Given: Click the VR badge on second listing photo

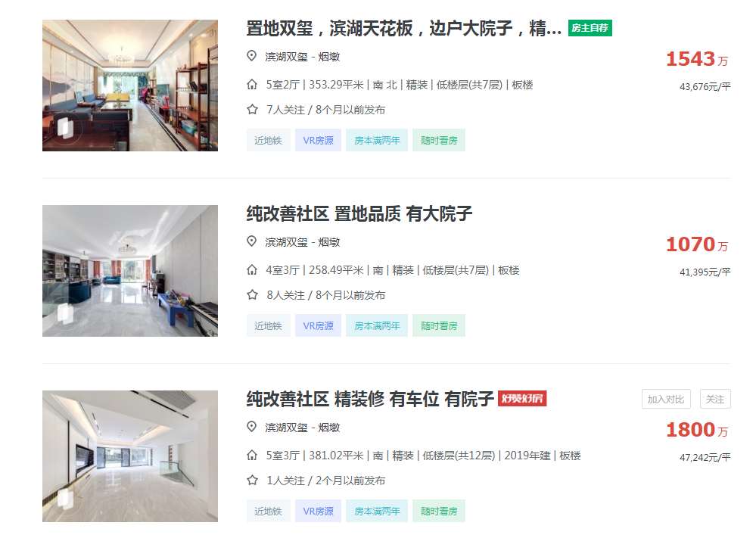Looking at the screenshot, I should pos(66,314).
